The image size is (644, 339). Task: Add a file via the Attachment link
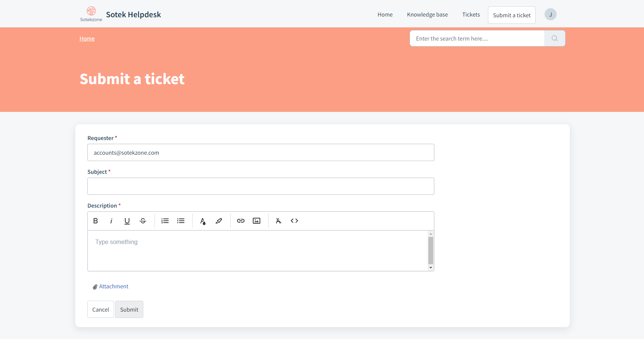(114, 286)
